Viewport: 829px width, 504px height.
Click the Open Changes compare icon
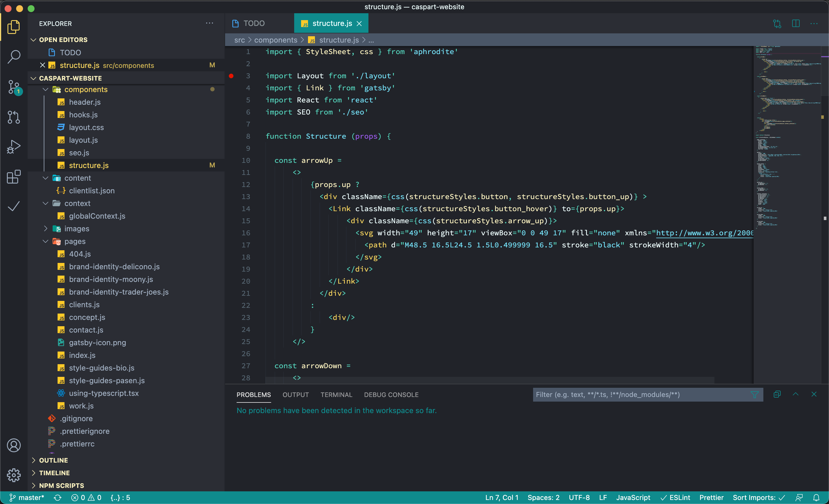pos(777,24)
